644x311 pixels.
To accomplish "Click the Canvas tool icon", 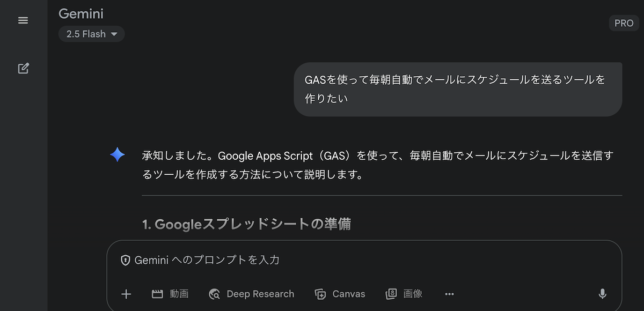I will point(320,294).
